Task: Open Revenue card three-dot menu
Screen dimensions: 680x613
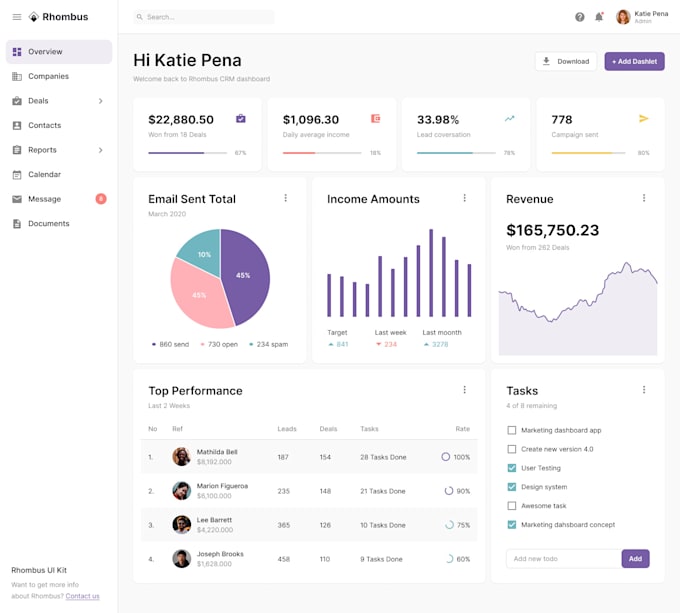Action: 644,198
